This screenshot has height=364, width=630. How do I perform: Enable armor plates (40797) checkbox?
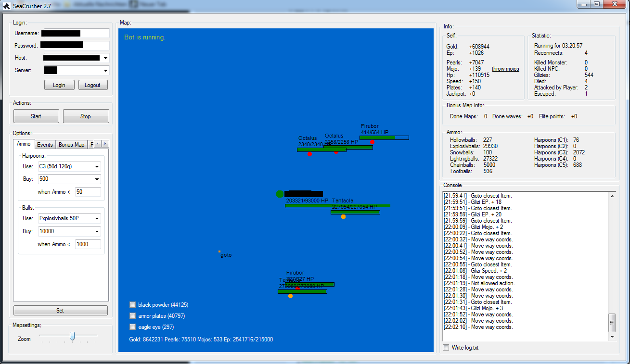[x=132, y=316]
